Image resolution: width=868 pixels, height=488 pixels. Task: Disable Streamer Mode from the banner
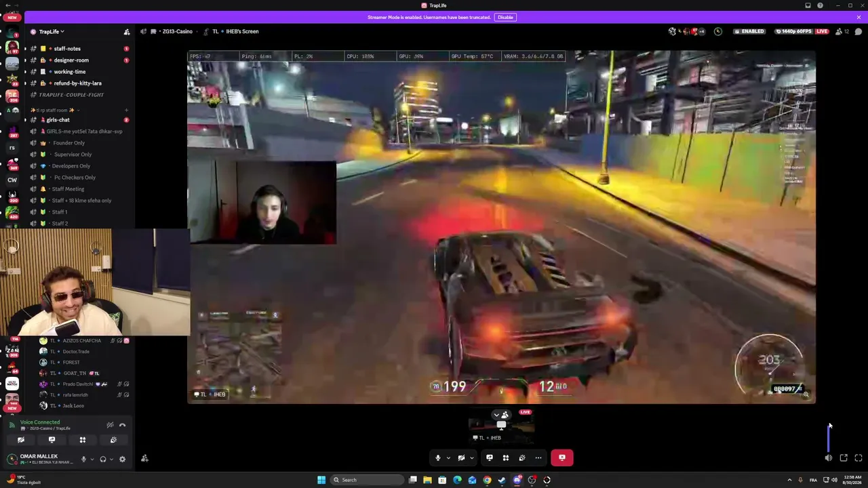click(x=505, y=18)
